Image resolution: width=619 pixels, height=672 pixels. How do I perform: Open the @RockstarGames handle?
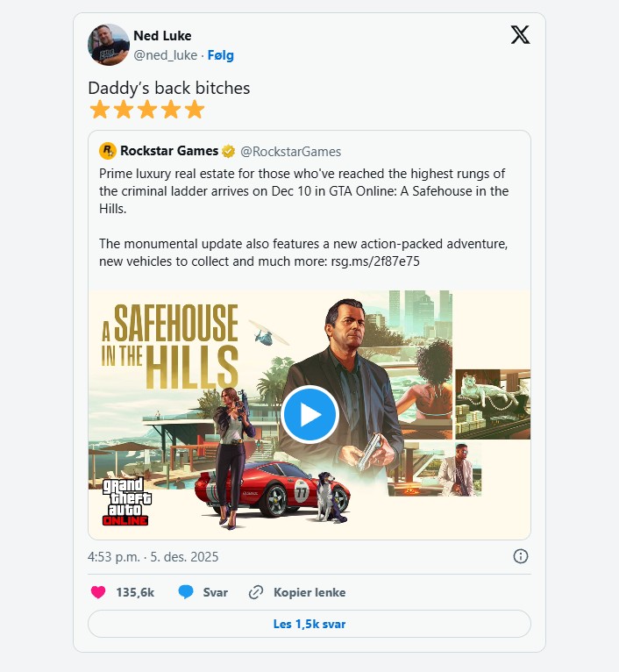pyautogui.click(x=290, y=151)
